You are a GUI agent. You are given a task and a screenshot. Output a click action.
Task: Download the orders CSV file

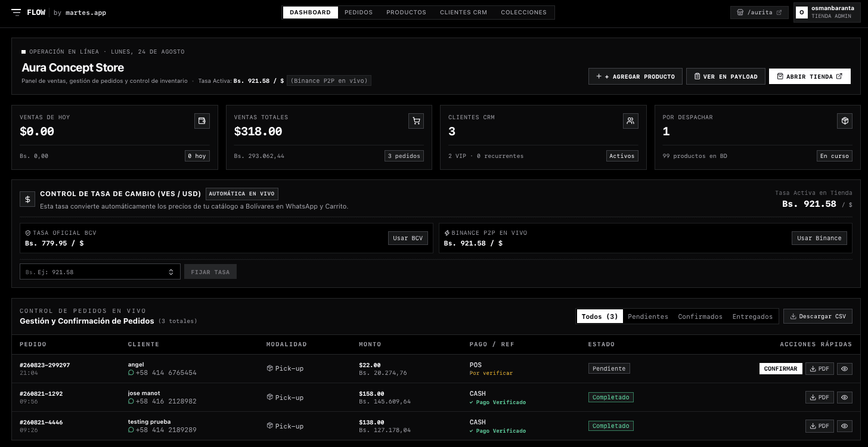point(818,316)
